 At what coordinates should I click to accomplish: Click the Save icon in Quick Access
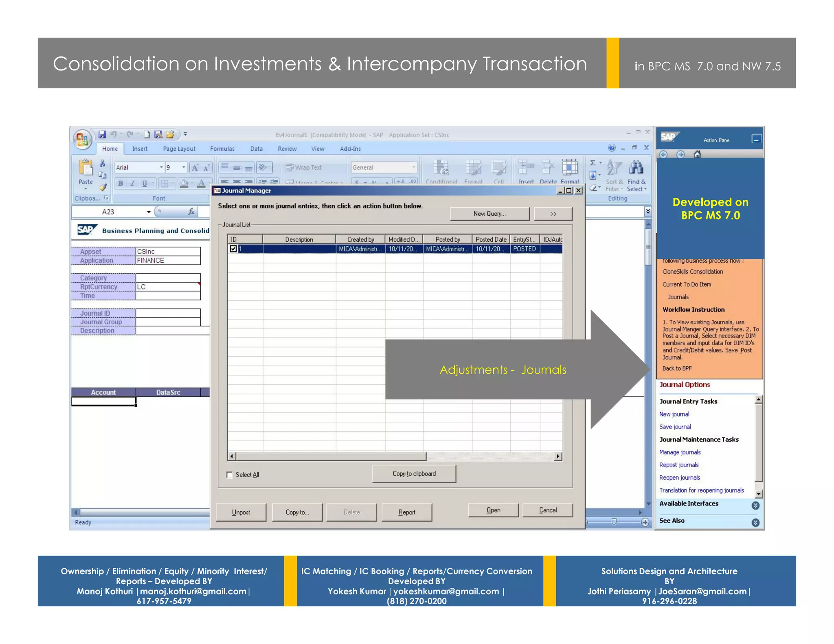pos(102,134)
